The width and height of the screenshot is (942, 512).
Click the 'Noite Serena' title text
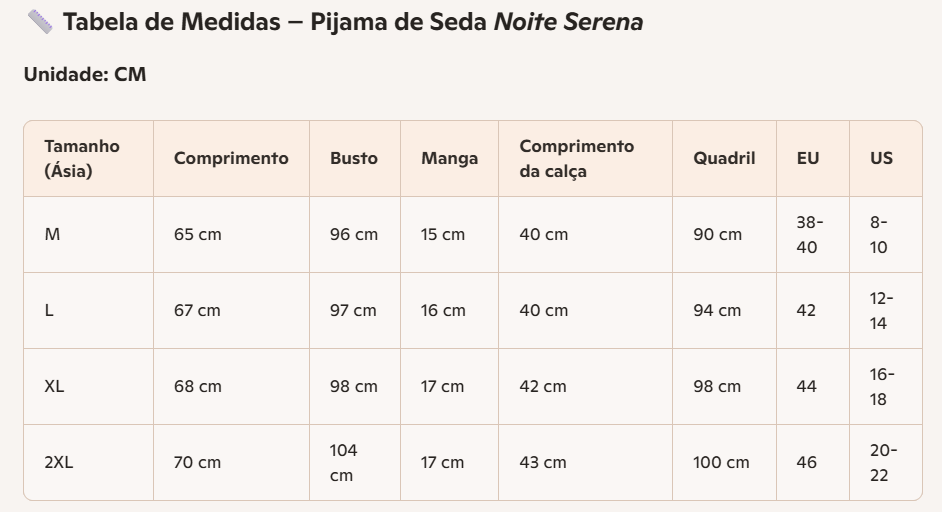(568, 22)
